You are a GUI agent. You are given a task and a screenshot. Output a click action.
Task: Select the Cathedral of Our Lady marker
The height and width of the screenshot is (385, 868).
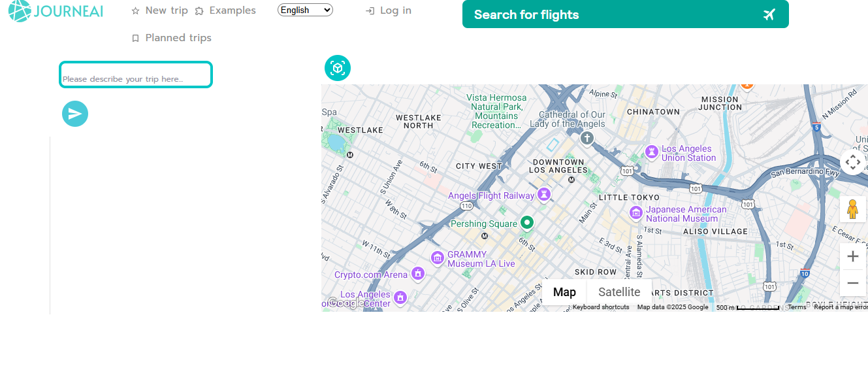(587, 138)
